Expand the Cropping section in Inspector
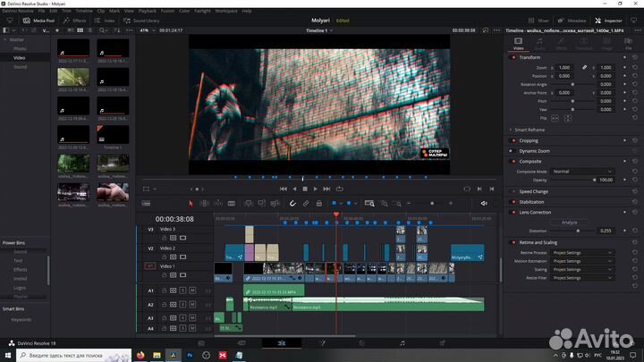644x362 pixels. [529, 140]
